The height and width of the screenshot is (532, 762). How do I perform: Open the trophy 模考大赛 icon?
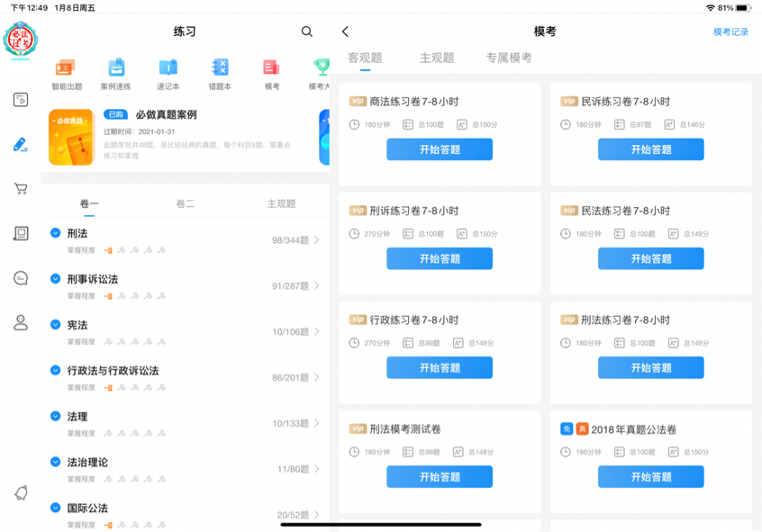coord(322,67)
